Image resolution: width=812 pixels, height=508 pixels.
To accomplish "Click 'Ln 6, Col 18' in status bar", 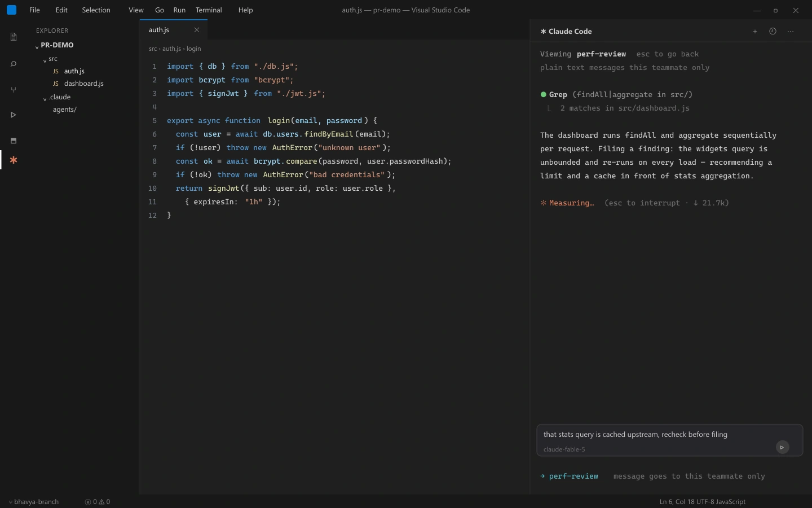I will 677,502.
